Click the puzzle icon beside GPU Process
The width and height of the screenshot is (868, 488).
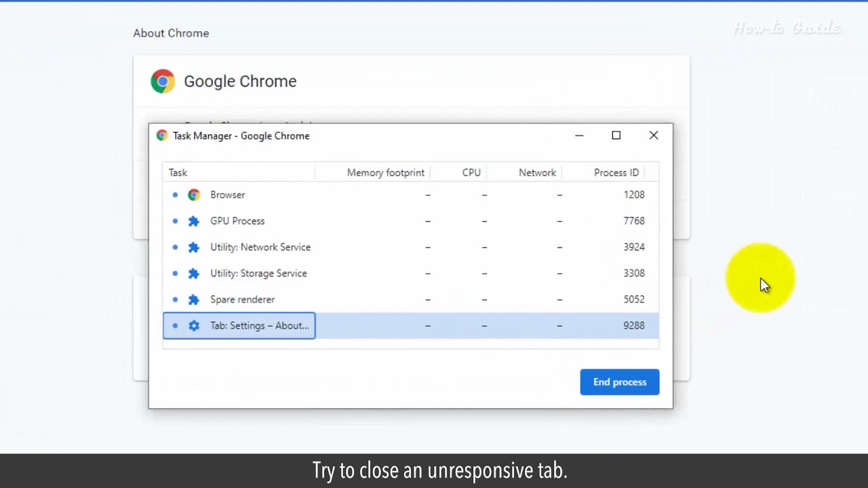tap(194, 221)
